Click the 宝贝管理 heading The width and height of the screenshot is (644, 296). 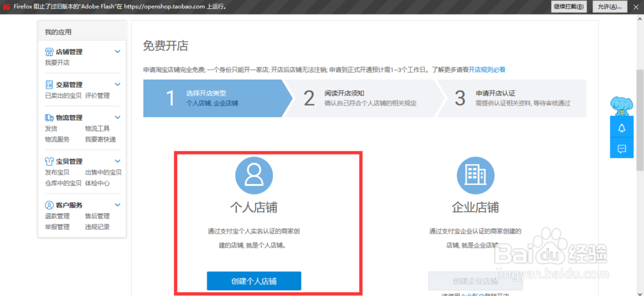[69, 162]
